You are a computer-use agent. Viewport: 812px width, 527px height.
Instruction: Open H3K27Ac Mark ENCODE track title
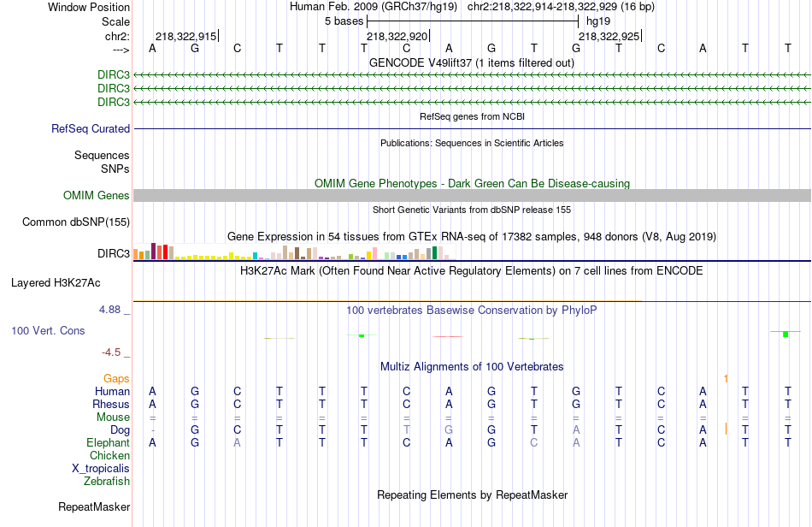472,271
